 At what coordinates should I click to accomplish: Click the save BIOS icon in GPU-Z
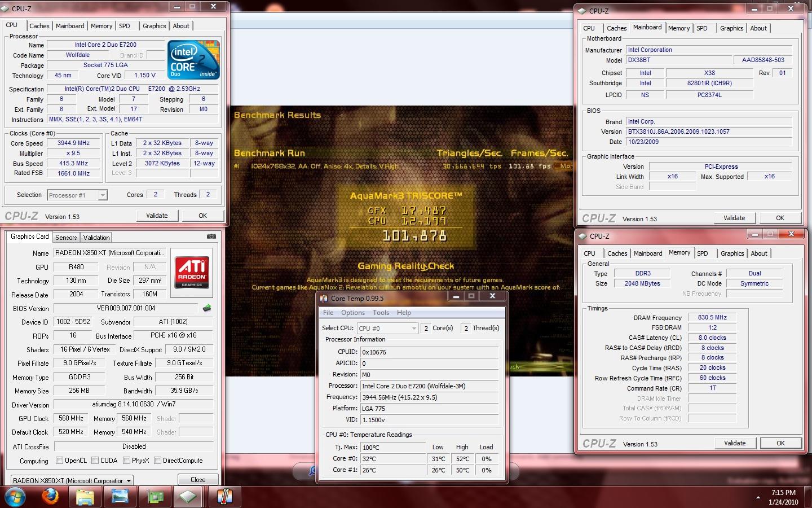coord(207,308)
